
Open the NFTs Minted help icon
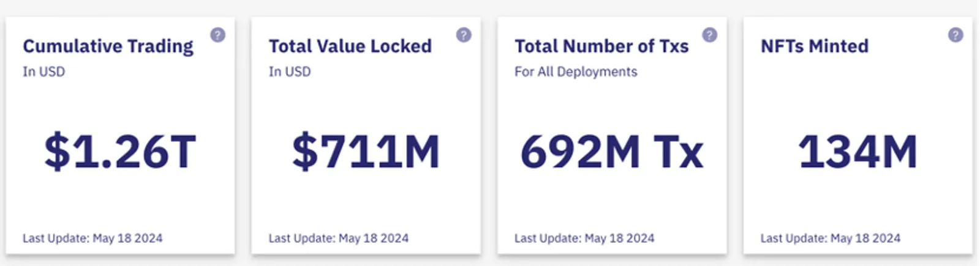956,35
